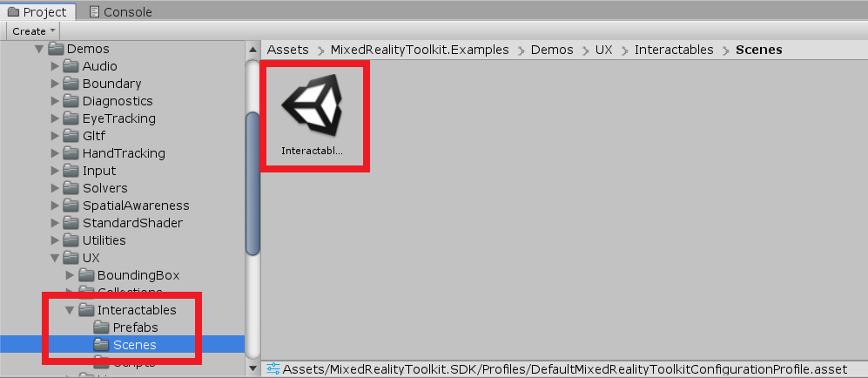This screenshot has width=868, height=378.
Task: Click the Audio folder icon
Action: pos(71,66)
